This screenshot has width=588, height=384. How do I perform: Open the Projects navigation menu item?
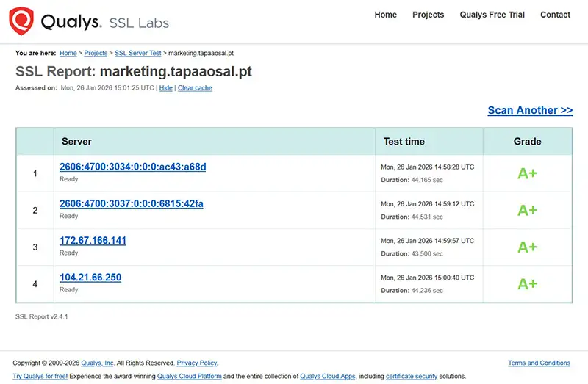tap(429, 15)
